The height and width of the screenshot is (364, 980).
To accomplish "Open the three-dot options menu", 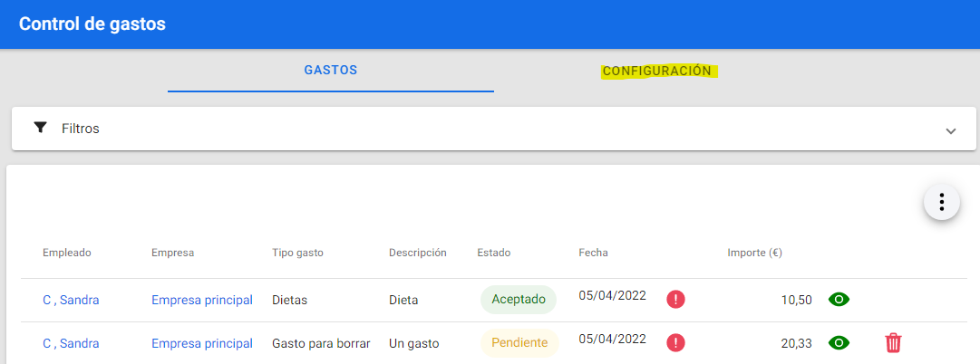I will (941, 201).
